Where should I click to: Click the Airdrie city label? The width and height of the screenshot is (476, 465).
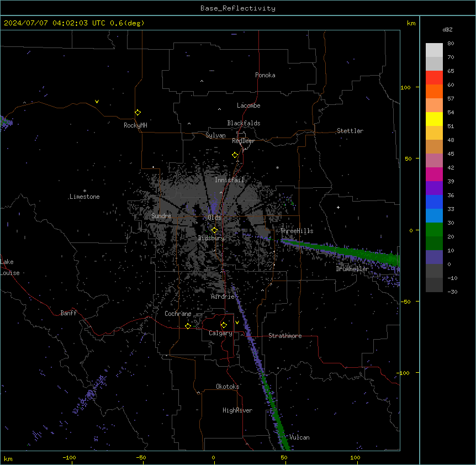pyautogui.click(x=223, y=297)
